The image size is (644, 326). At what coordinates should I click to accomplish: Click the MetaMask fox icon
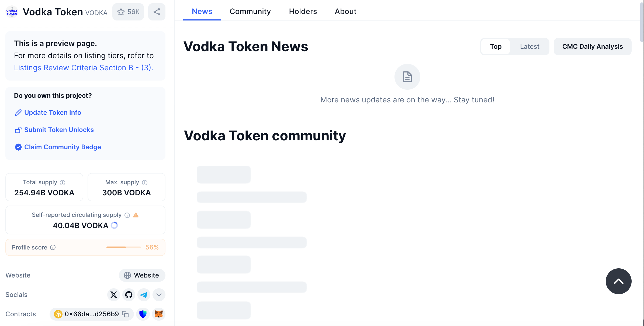[x=159, y=314]
